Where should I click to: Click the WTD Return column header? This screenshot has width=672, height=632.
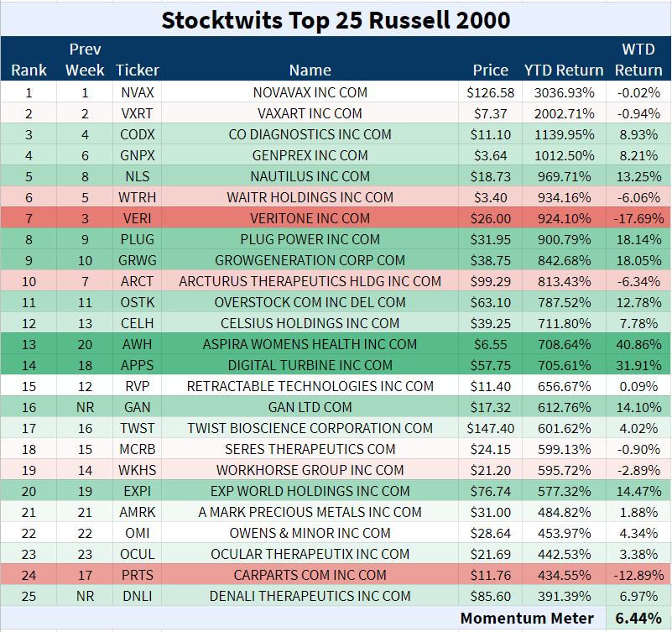point(638,59)
